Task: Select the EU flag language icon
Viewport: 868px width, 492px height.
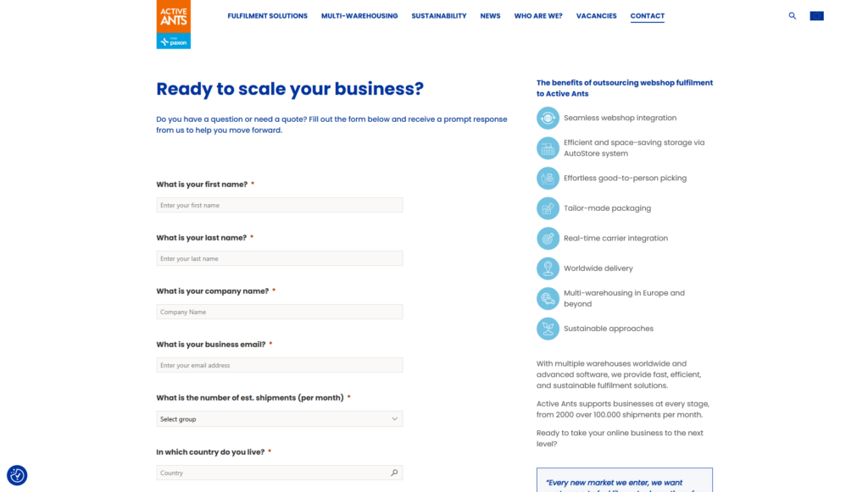Action: pyautogui.click(x=816, y=16)
